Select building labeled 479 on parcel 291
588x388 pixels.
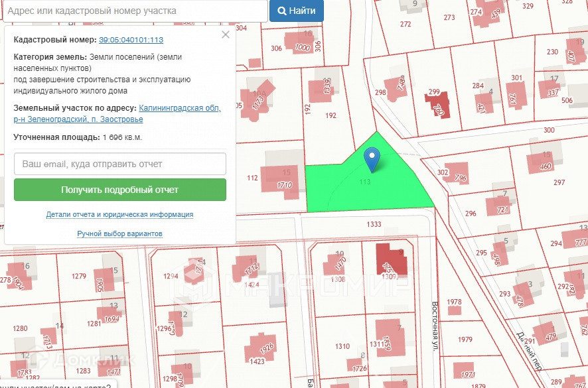545,333
